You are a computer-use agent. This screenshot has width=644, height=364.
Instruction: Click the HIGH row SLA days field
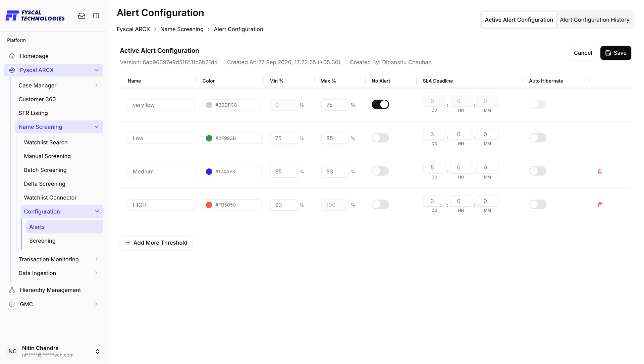434,201
